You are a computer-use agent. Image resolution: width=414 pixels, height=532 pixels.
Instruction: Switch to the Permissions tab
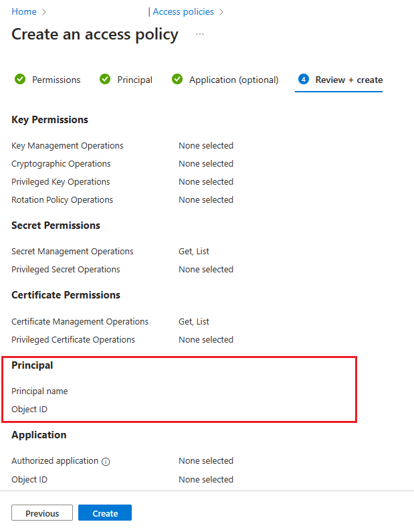(56, 80)
